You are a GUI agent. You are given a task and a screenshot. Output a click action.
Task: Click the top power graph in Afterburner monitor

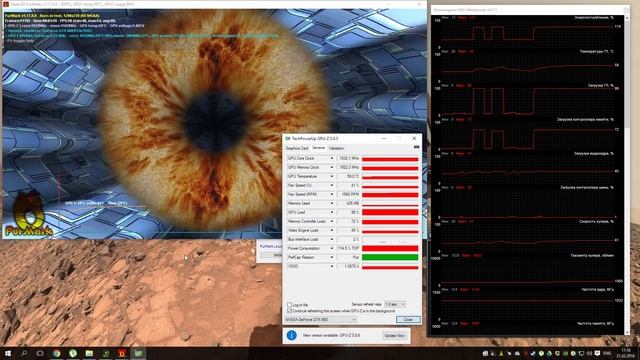(527, 33)
